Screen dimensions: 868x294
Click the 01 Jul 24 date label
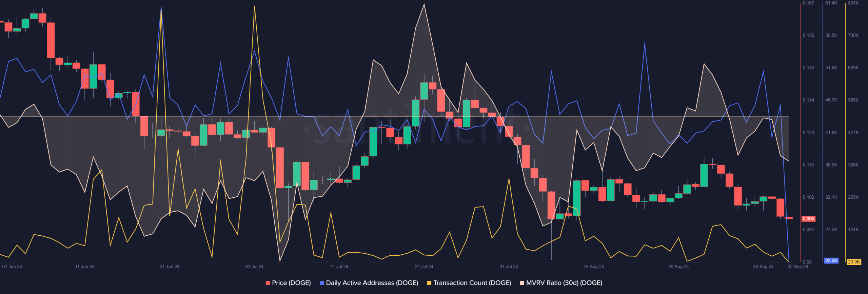(x=254, y=267)
